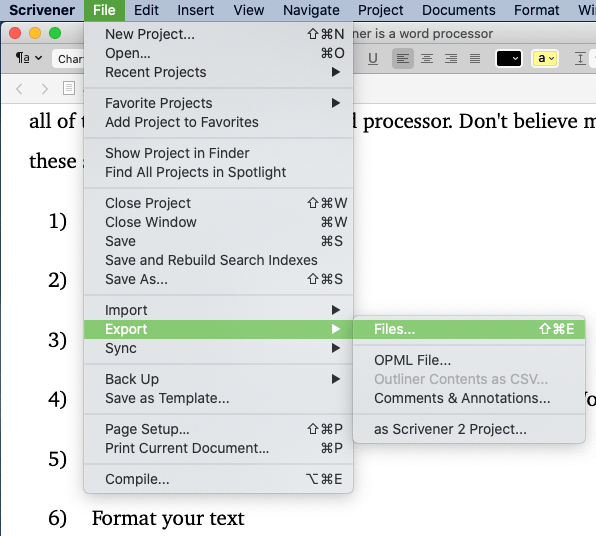Go forward in editor history

pyautogui.click(x=45, y=89)
